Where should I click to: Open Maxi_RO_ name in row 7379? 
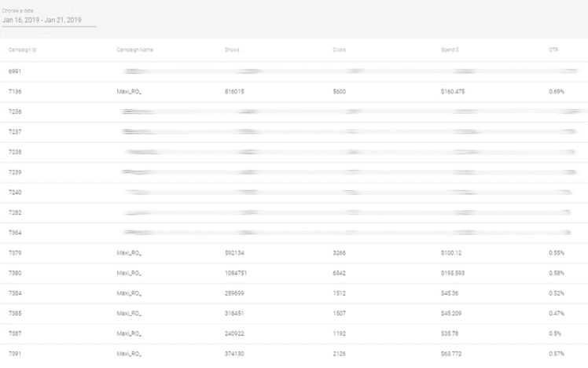[129, 253]
